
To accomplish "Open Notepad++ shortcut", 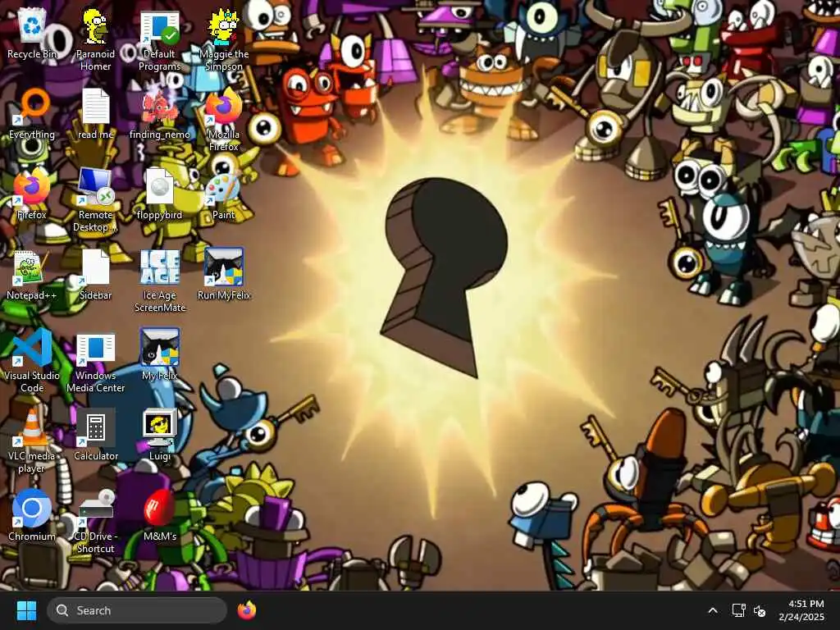I will pos(32,274).
